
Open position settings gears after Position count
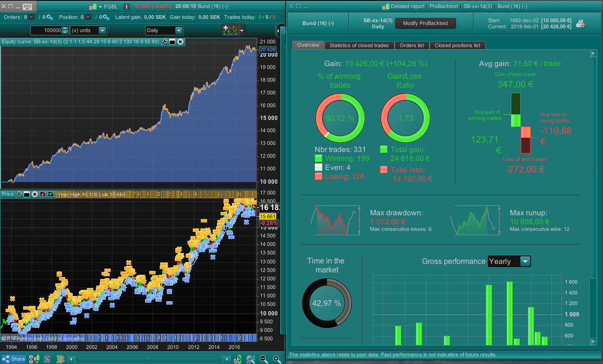105,17
